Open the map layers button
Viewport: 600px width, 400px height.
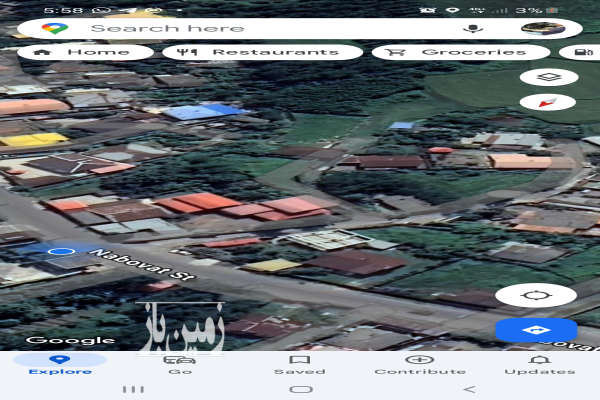point(548,77)
